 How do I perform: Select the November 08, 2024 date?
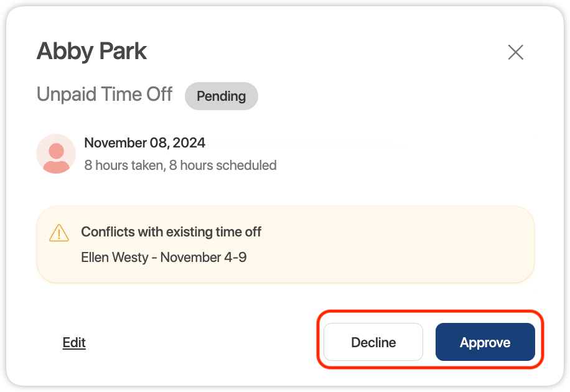144,143
